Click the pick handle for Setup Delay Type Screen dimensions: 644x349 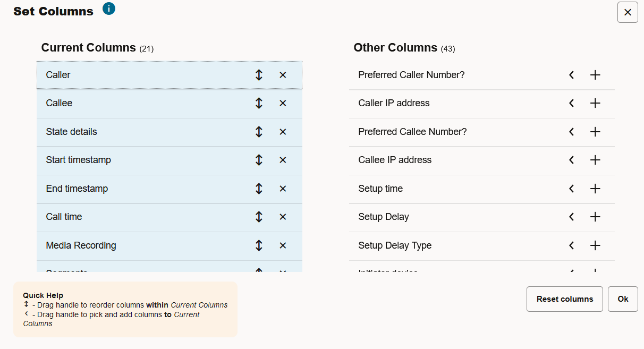coord(571,245)
